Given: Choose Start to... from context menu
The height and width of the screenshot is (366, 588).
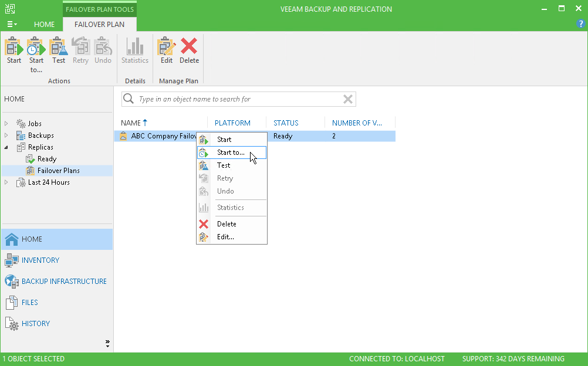Looking at the screenshot, I should click(232, 152).
